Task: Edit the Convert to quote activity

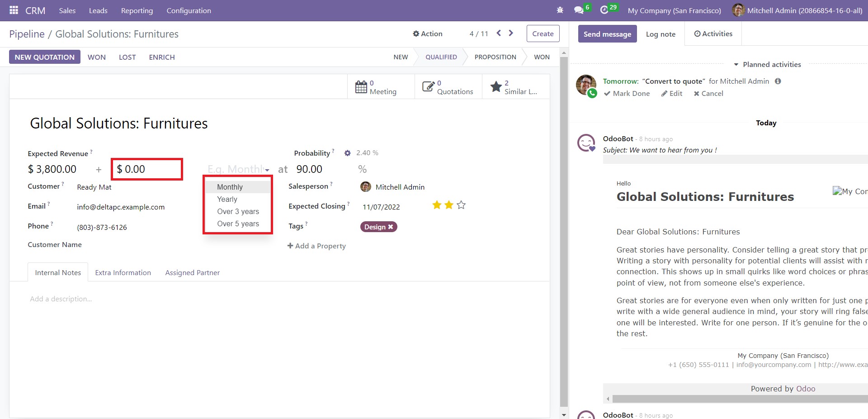Action: 672,93
